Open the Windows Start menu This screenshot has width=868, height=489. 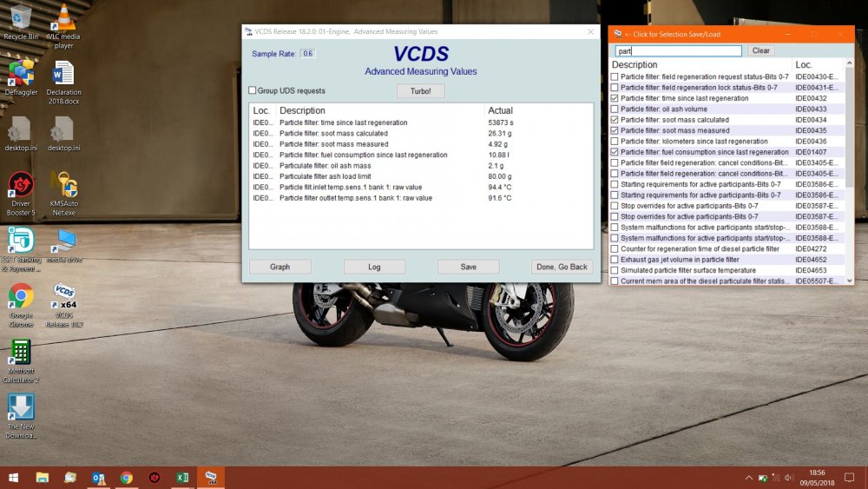point(13,478)
